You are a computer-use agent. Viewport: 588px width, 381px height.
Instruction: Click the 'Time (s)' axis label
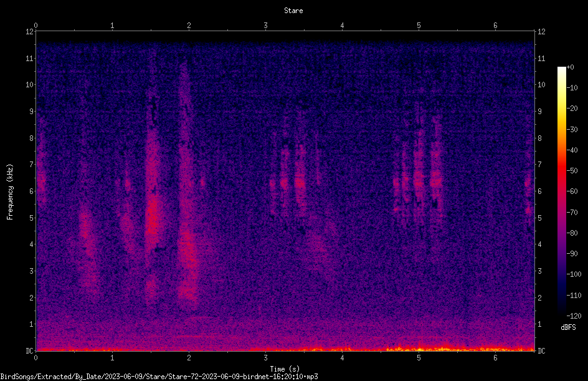285,369
